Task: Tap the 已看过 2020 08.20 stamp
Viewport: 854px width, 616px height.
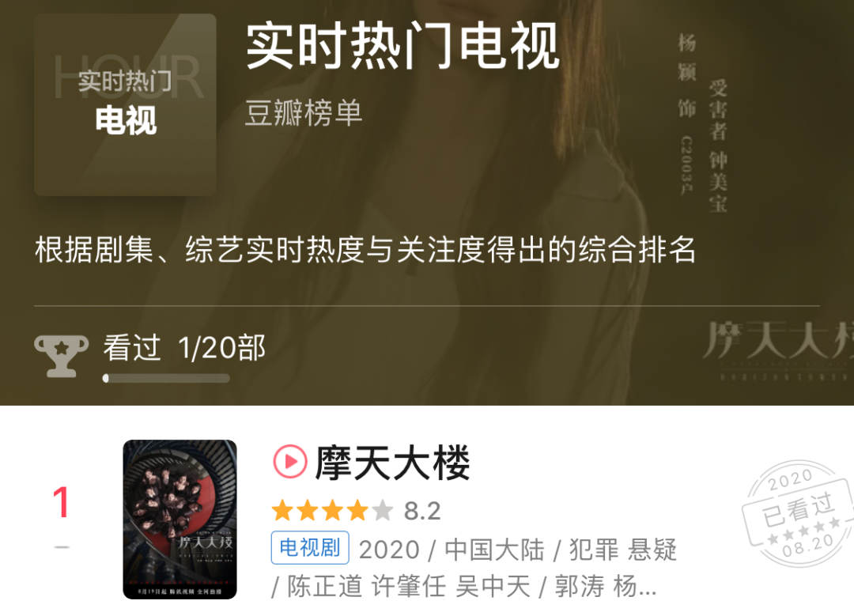Action: coord(797,513)
